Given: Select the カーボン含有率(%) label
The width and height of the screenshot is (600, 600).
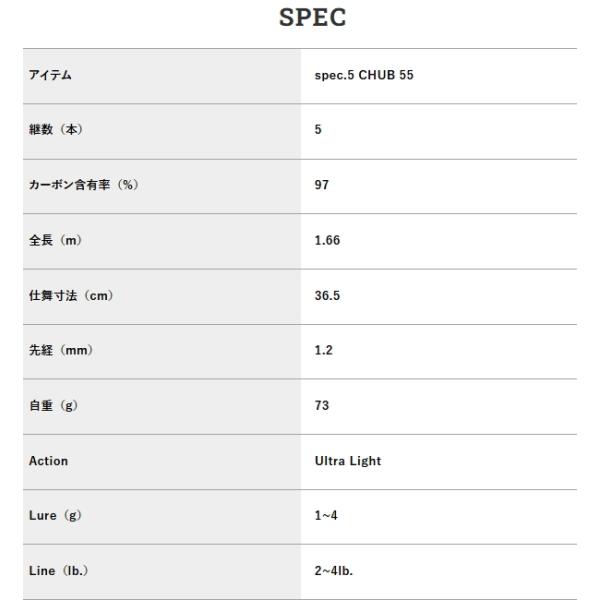Looking at the screenshot, I should click(84, 185).
